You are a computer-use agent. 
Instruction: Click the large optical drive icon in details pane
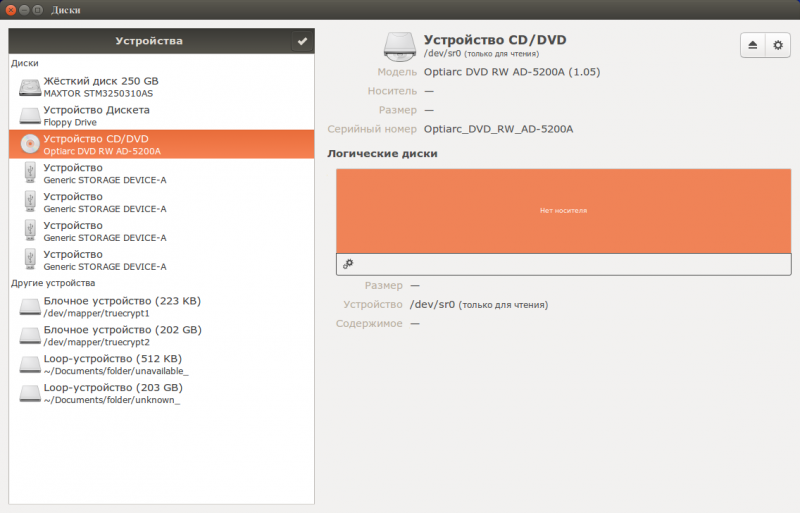pyautogui.click(x=399, y=46)
